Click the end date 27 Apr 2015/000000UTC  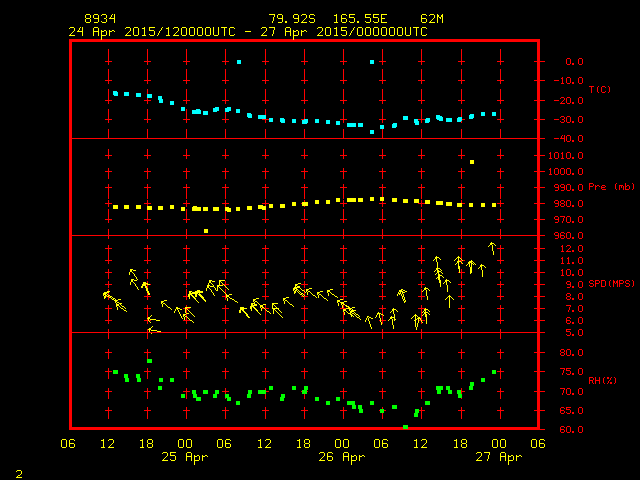[344, 32]
